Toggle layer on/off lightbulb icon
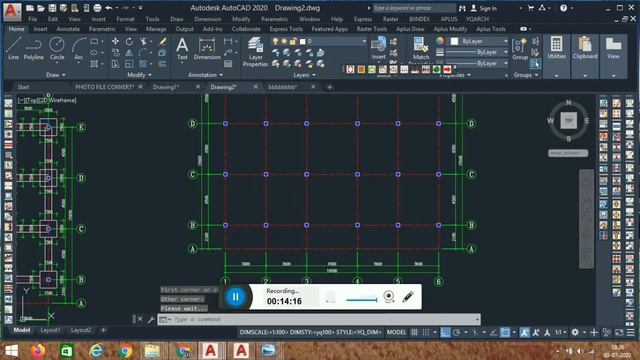 point(275,41)
